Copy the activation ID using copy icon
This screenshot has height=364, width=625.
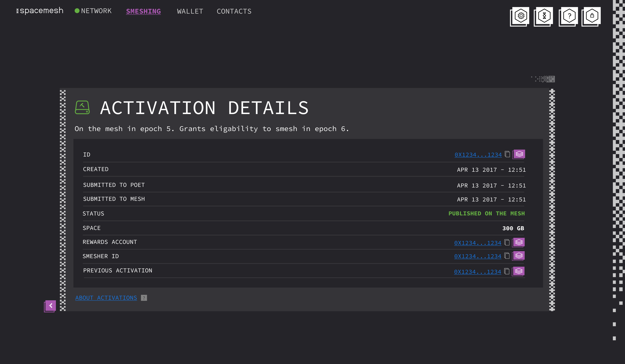(507, 154)
